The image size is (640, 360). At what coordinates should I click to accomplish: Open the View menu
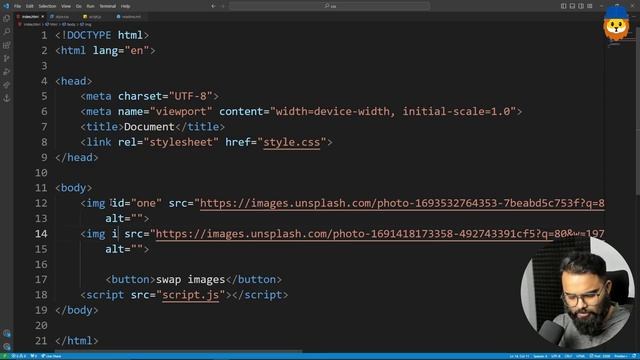point(66,6)
